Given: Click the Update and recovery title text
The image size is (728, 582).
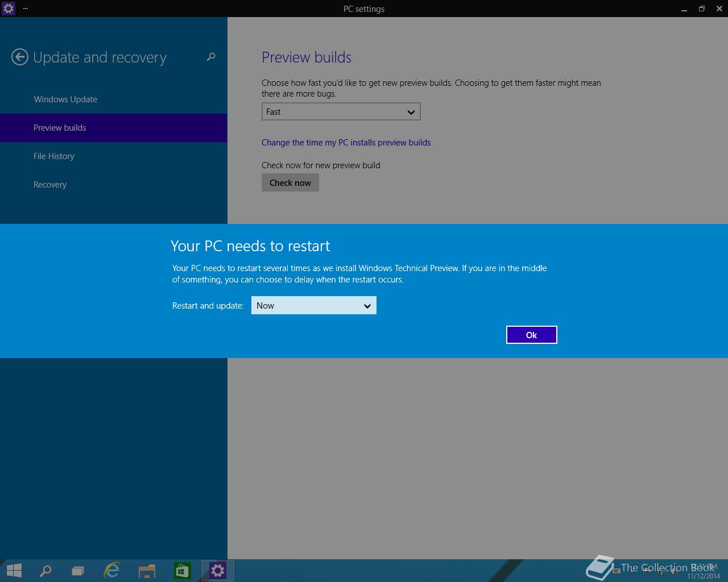Looking at the screenshot, I should point(100,57).
